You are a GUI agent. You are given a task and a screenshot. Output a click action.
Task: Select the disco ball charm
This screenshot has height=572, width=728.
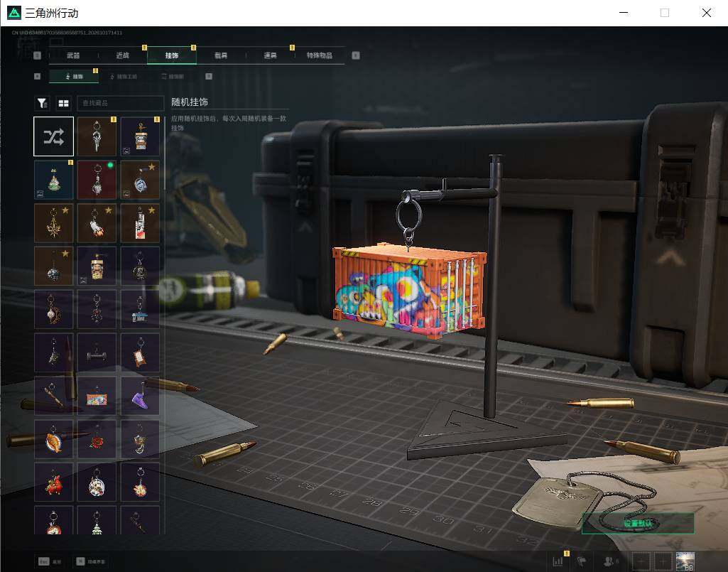click(x=53, y=266)
